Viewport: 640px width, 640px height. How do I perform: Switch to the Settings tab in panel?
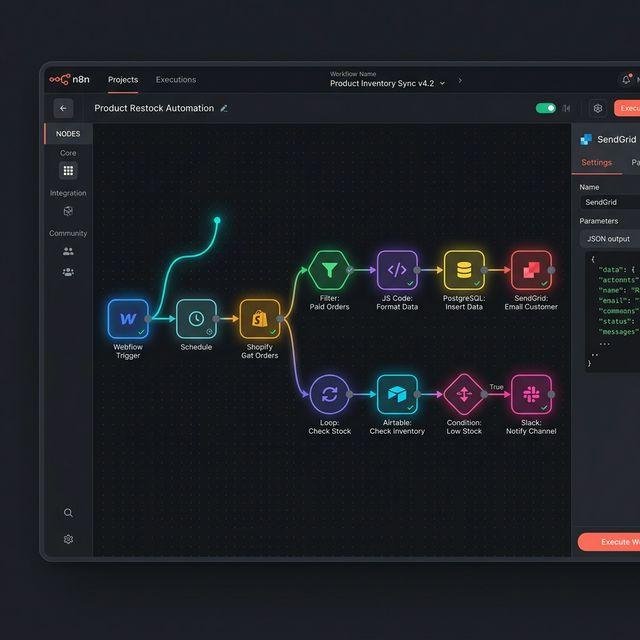(596, 162)
